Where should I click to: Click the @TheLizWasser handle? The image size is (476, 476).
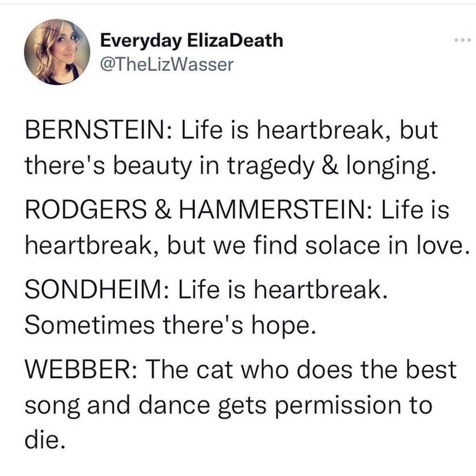[167, 64]
